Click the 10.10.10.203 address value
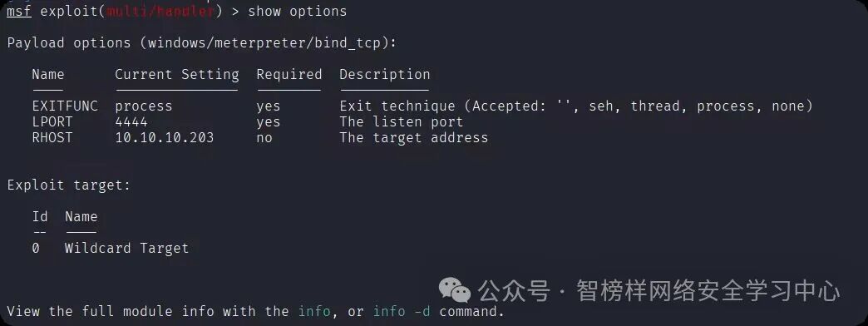The width and height of the screenshot is (868, 326). tap(165, 137)
